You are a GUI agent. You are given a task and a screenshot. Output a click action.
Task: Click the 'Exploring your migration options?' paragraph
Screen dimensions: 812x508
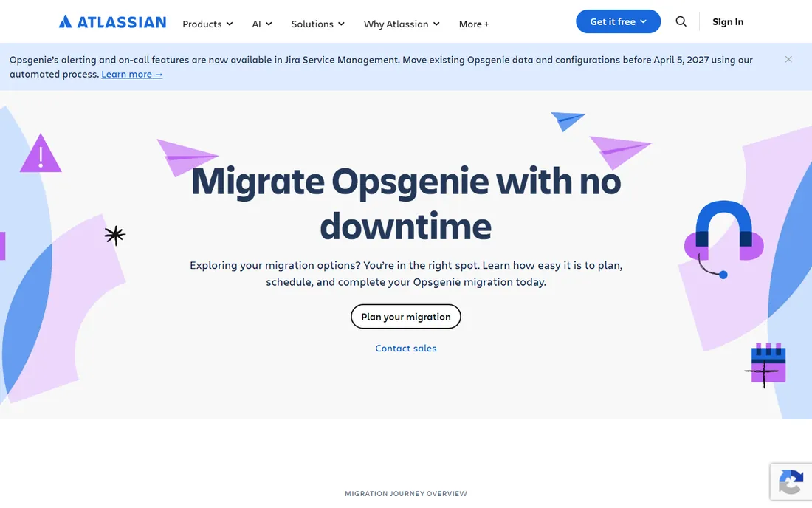406,273
